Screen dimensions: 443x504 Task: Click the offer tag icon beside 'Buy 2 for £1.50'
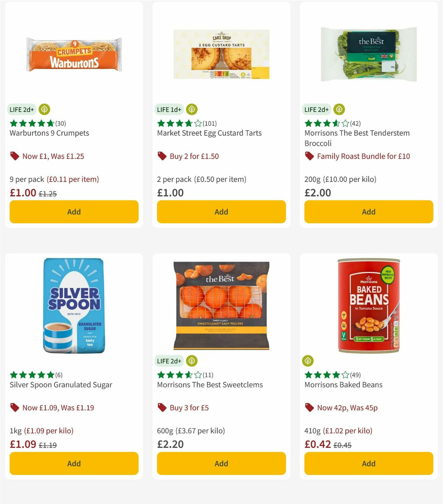(162, 156)
